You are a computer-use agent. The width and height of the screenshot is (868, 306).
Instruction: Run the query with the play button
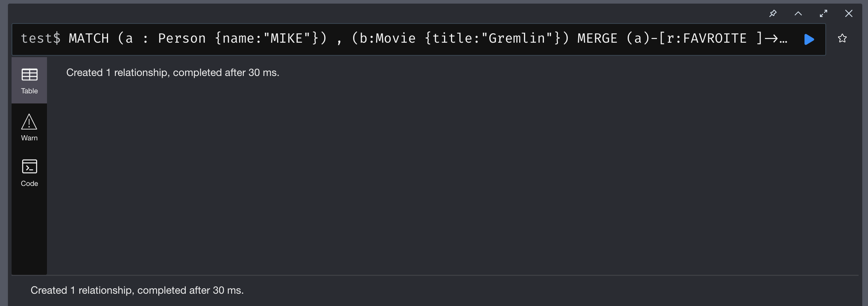(x=809, y=39)
